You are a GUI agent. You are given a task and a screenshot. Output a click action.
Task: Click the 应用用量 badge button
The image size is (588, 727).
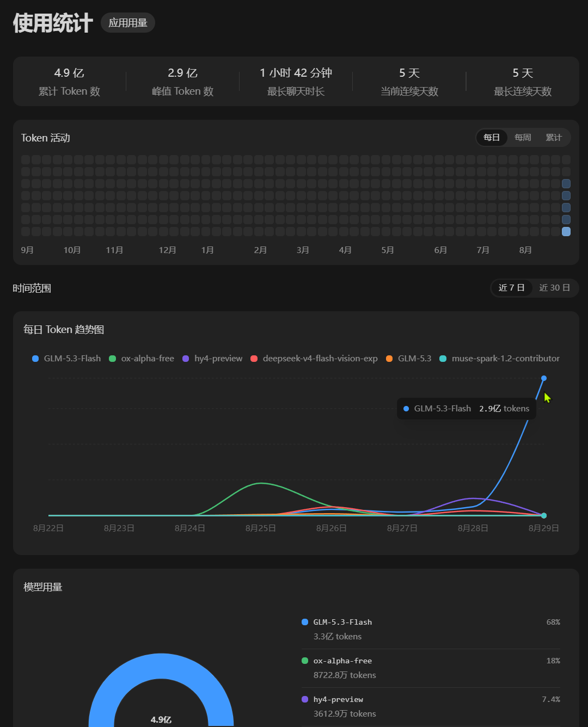click(128, 23)
